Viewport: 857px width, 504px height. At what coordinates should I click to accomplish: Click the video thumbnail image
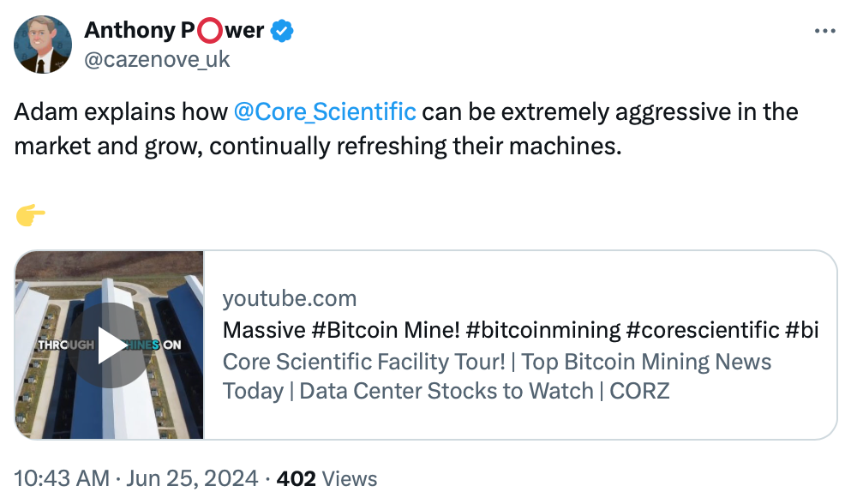[x=110, y=345]
